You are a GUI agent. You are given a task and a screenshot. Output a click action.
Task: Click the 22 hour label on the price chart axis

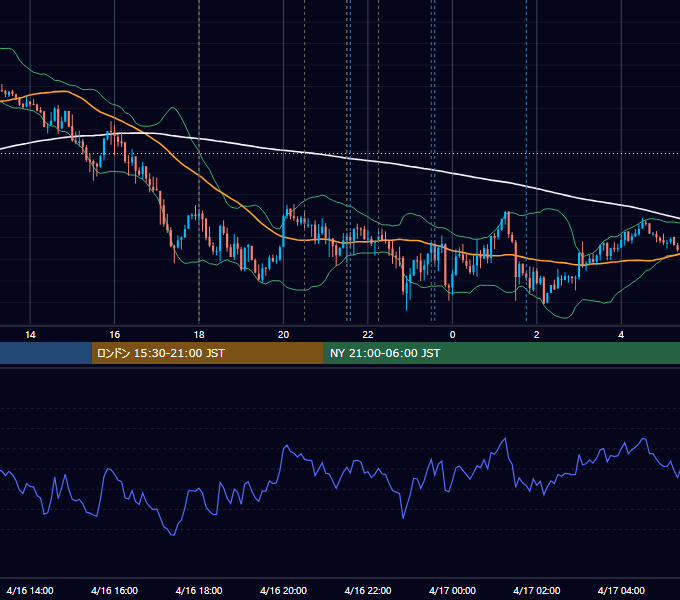click(x=368, y=335)
